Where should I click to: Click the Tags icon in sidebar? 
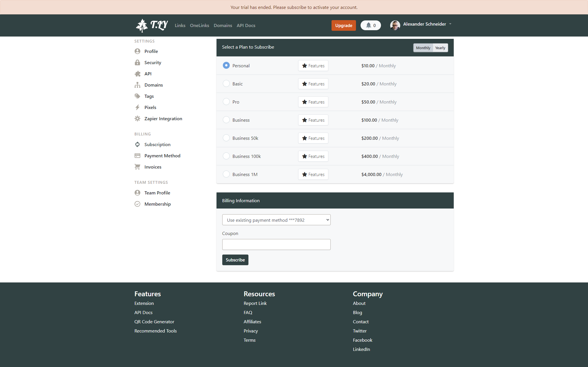point(137,96)
